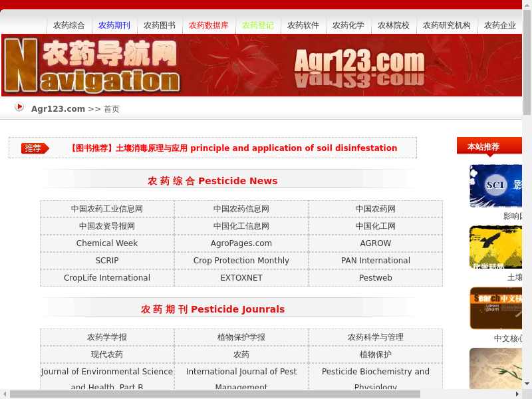Click the 农药期刊 Pesticide Jounrals section heading
Viewport: 532px width, 399px height.
213,309
